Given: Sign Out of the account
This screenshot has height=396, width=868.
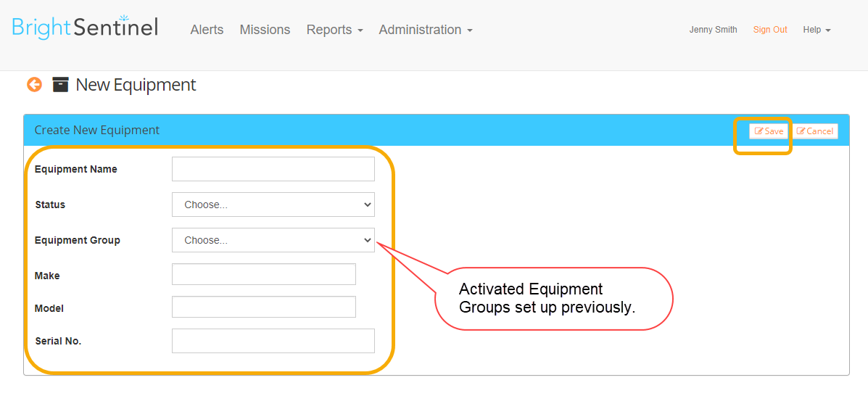Looking at the screenshot, I should coord(770,30).
